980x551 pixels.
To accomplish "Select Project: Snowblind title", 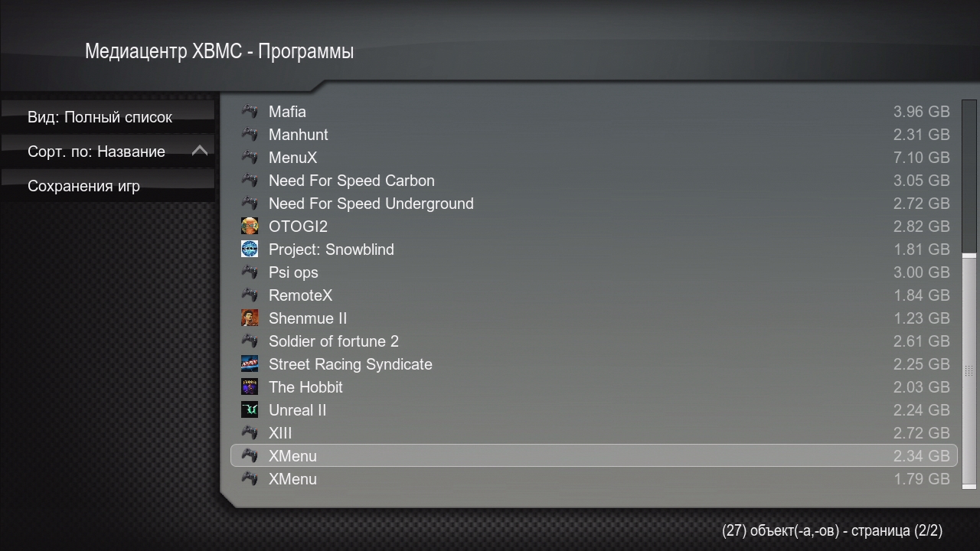I will coord(332,249).
